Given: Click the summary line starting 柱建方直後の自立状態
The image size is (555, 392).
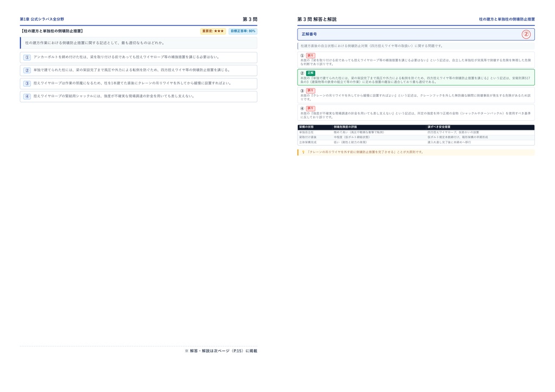Looking at the screenshot, I should [x=372, y=46].
